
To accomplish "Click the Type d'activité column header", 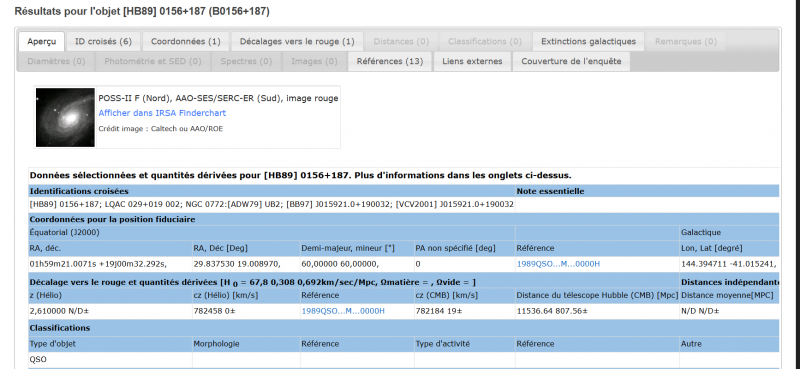I will [x=442, y=344].
